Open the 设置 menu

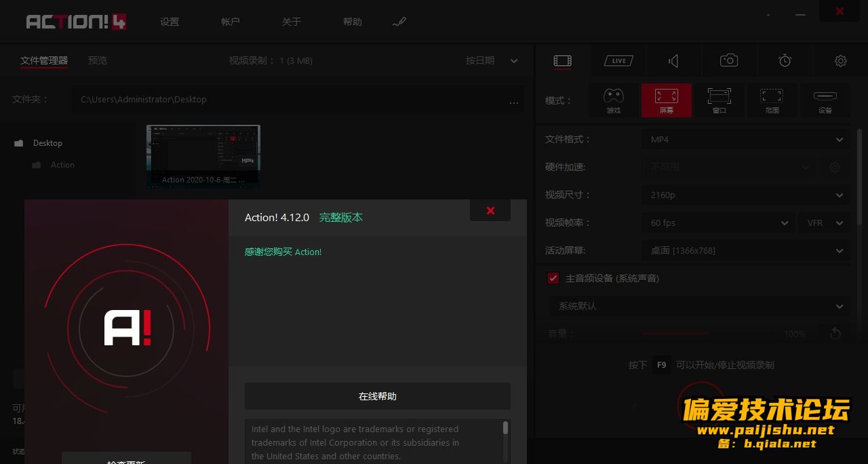[x=170, y=22]
